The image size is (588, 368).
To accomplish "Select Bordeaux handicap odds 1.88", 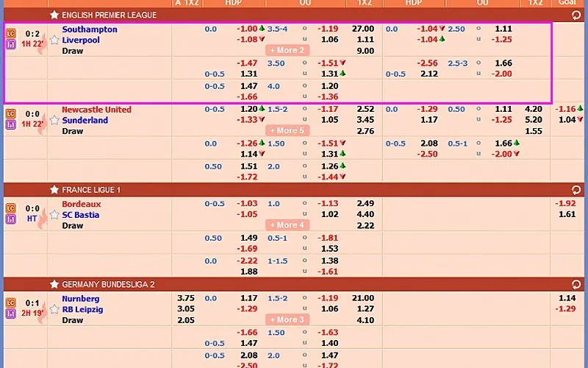I will (x=249, y=272).
